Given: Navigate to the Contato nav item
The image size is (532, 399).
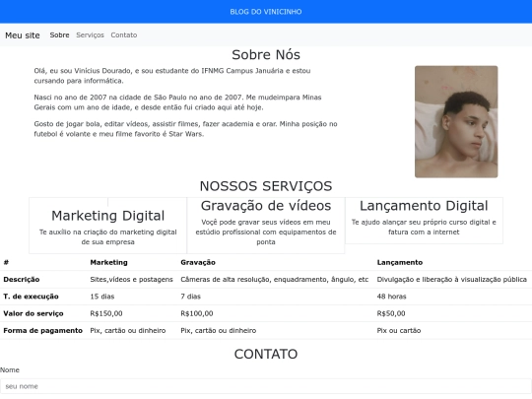Looking at the screenshot, I should pyautogui.click(x=124, y=34).
